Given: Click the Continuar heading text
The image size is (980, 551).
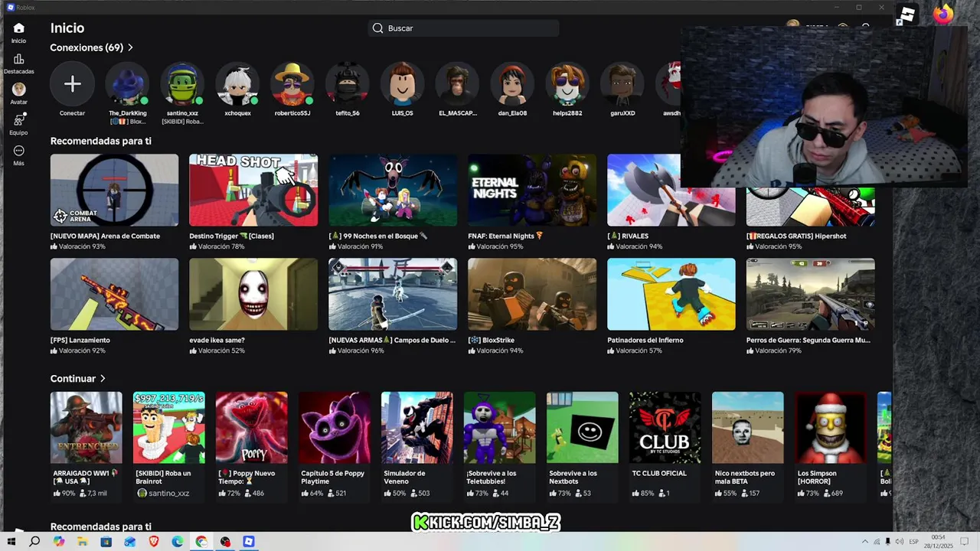Looking at the screenshot, I should 73,379.
